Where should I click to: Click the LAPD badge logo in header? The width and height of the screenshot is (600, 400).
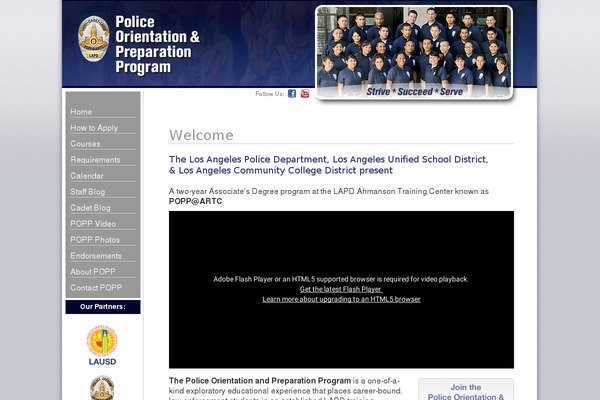93,39
